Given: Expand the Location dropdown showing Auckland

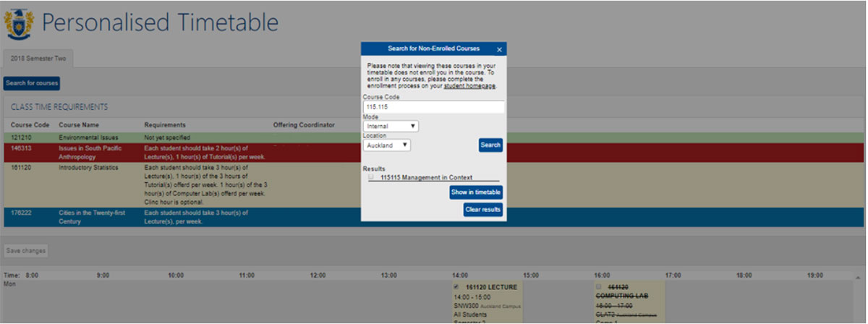Looking at the screenshot, I should click(x=387, y=145).
